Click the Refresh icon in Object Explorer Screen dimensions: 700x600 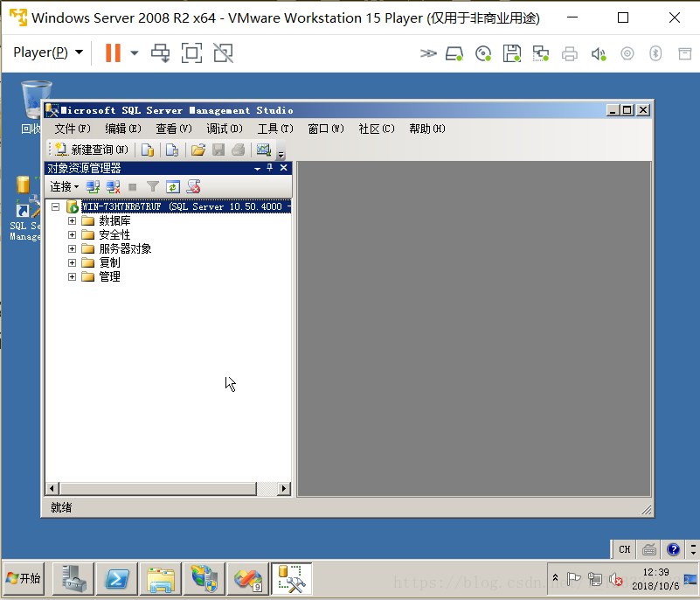[x=173, y=187]
